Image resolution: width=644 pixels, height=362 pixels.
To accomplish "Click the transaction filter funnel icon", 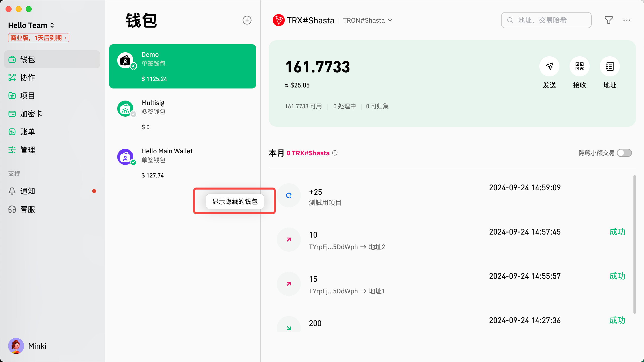I will pos(609,20).
